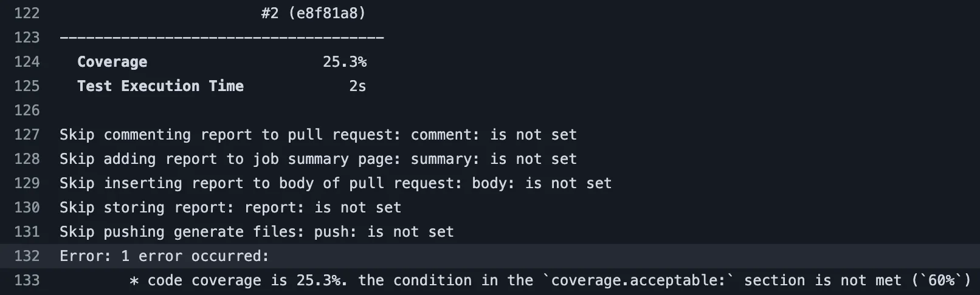Viewport: 980px width, 295px height.
Task: Click line number 130
Action: click(27, 208)
